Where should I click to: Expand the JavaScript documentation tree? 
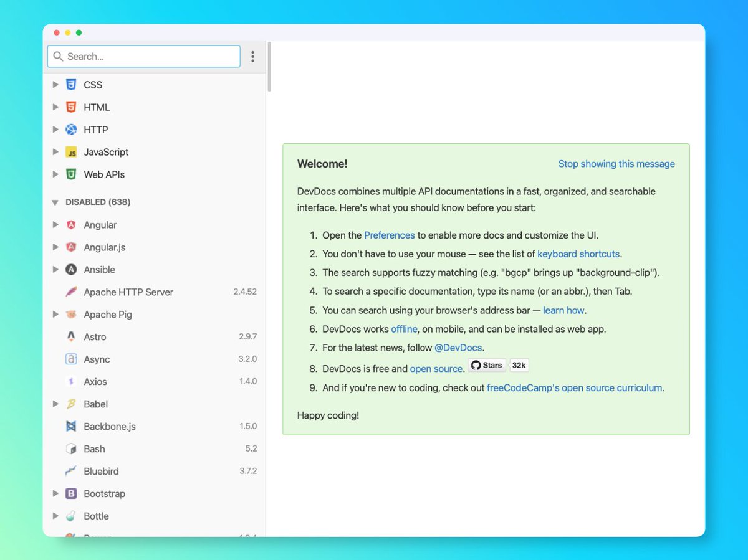point(55,152)
